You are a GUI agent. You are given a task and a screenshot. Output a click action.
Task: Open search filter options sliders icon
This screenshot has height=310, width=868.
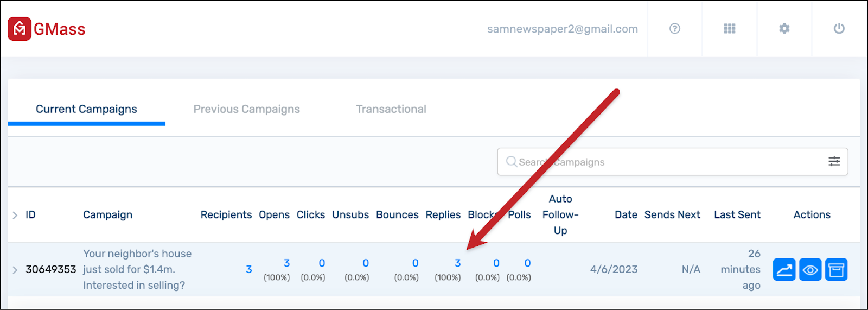tap(834, 161)
